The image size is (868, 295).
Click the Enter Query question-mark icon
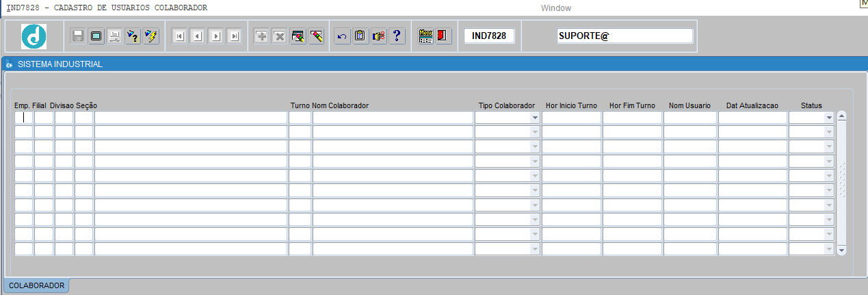133,36
